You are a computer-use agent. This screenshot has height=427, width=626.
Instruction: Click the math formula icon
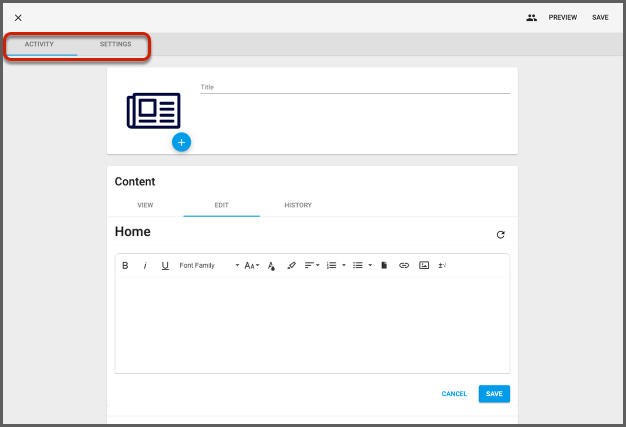tap(442, 266)
